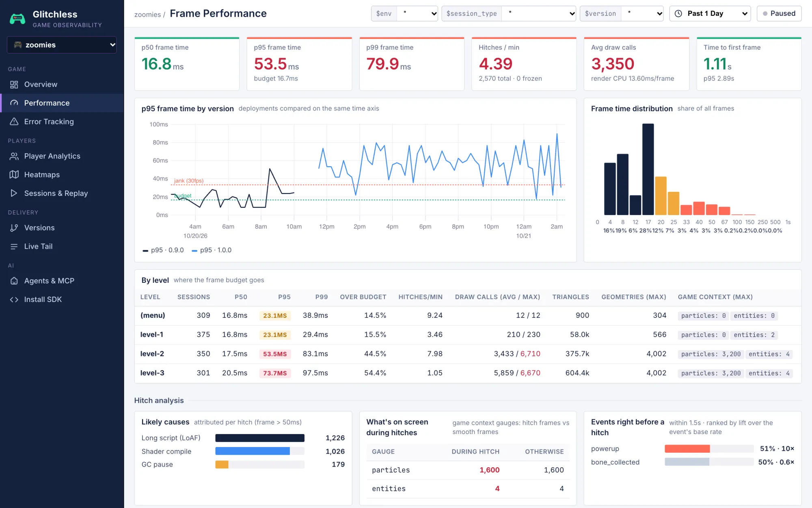Toggle the p95 · 0.9.0 legend series
Image resolution: width=812 pixels, height=508 pixels.
pos(163,250)
